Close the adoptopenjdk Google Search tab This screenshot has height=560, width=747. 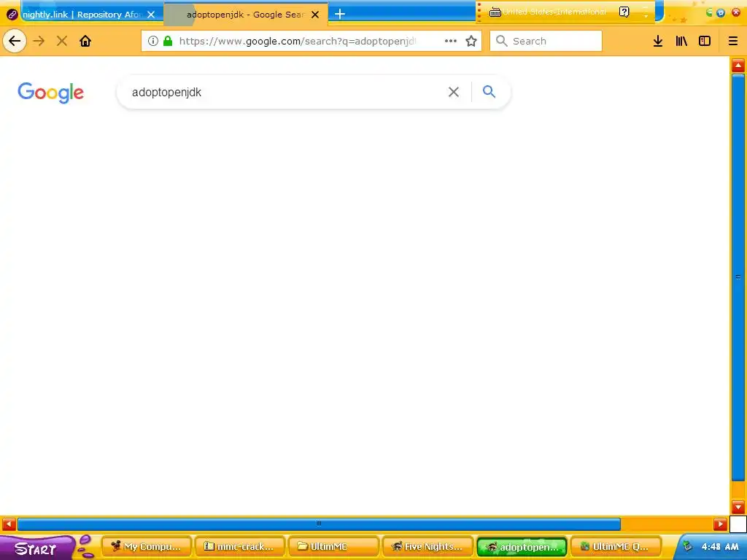(315, 15)
